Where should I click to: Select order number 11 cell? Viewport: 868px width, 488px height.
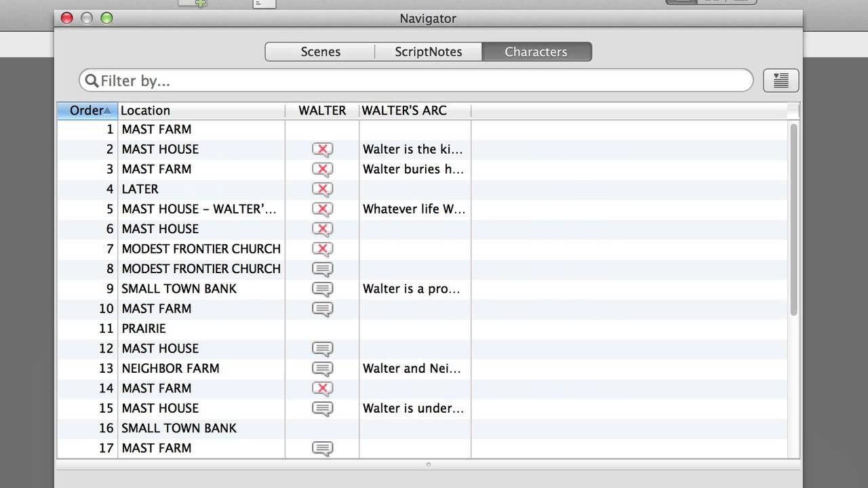pyautogui.click(x=87, y=329)
